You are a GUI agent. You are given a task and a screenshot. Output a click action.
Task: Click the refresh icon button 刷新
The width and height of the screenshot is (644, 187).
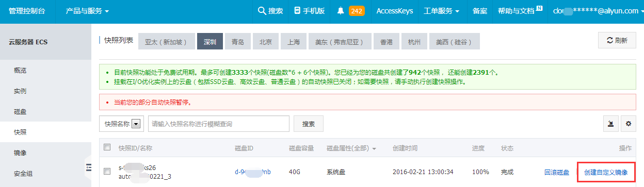tap(617, 41)
